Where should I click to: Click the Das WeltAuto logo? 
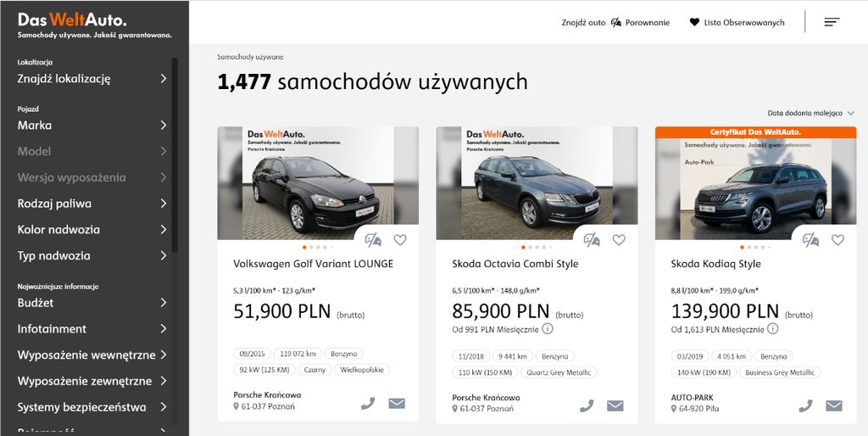(x=73, y=20)
